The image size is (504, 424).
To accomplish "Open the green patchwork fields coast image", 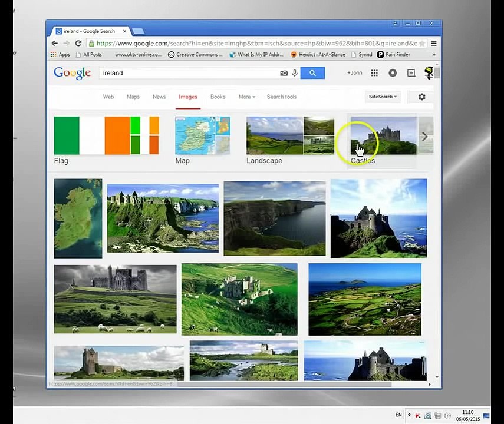I will click(365, 299).
